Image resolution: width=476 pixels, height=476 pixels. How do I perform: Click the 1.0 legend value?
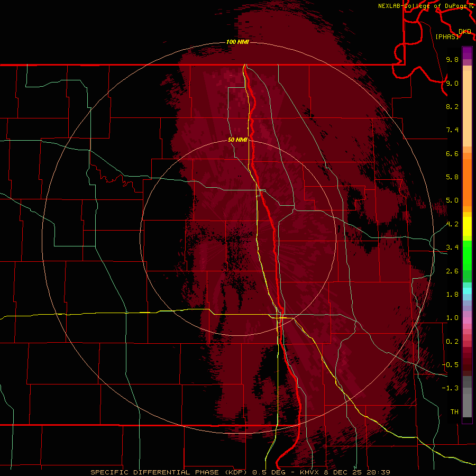[452, 318]
